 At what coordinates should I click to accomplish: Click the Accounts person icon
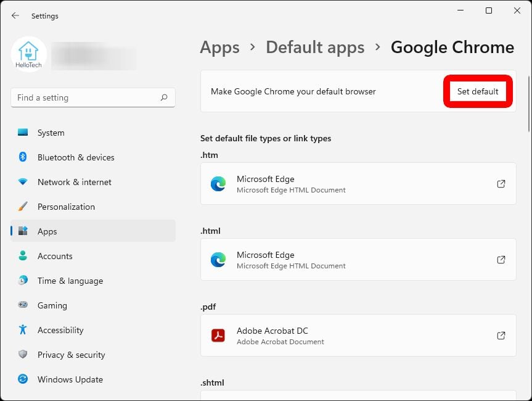point(23,255)
